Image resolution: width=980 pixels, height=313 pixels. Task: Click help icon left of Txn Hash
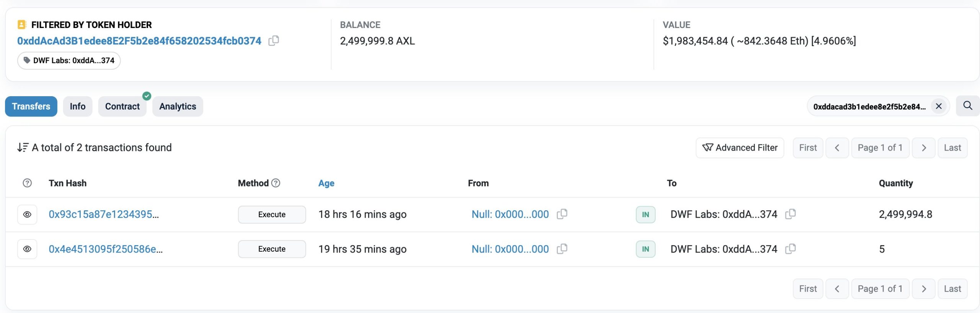click(27, 183)
